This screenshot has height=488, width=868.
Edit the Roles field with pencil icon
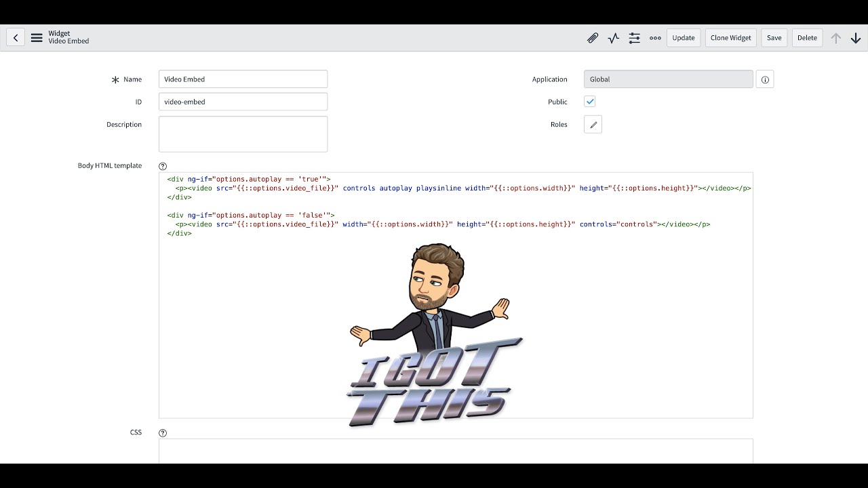pos(592,124)
